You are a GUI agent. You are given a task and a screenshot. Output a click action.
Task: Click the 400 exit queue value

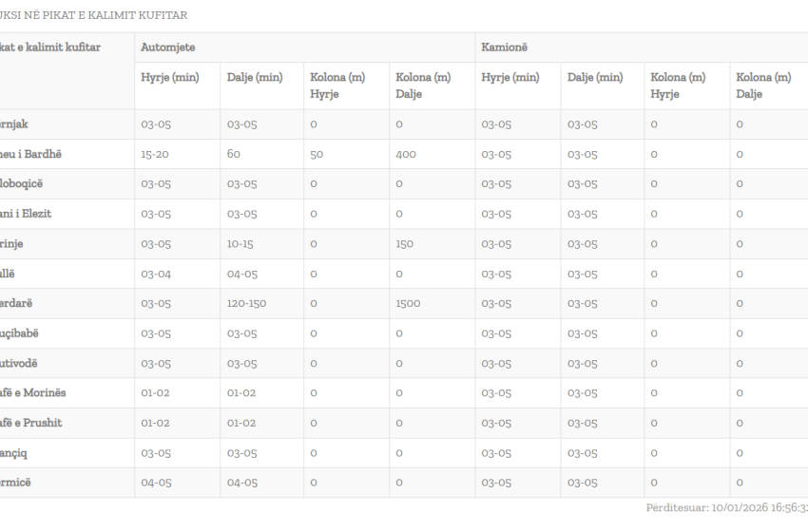coord(407,154)
